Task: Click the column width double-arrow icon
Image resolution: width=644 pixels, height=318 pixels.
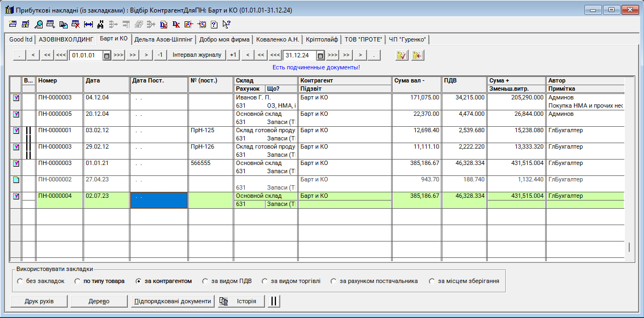Action: [88, 24]
